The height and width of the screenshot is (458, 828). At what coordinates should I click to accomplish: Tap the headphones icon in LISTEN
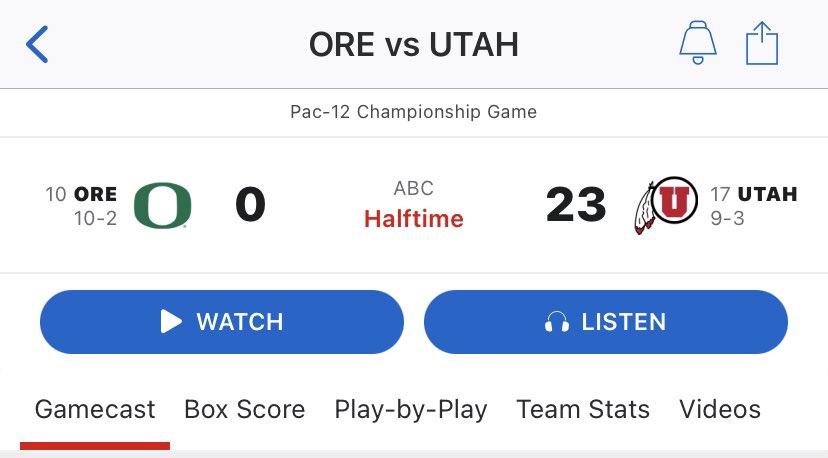557,321
